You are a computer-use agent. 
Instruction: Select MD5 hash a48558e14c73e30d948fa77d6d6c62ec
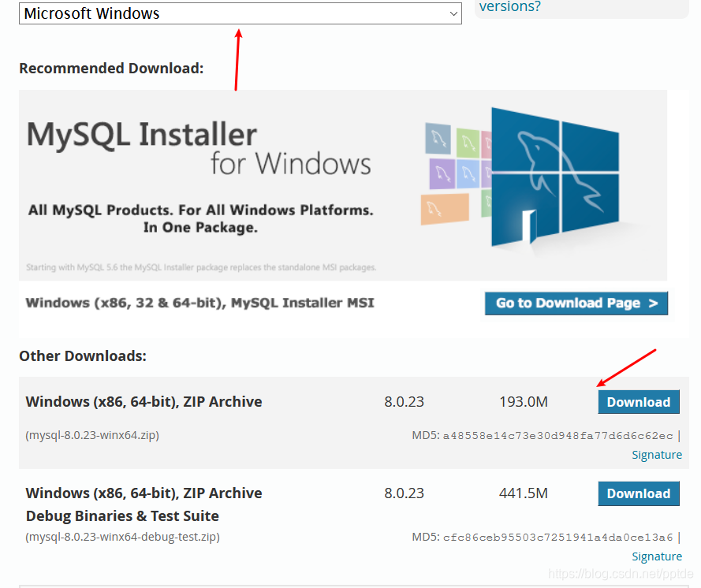(x=557, y=436)
